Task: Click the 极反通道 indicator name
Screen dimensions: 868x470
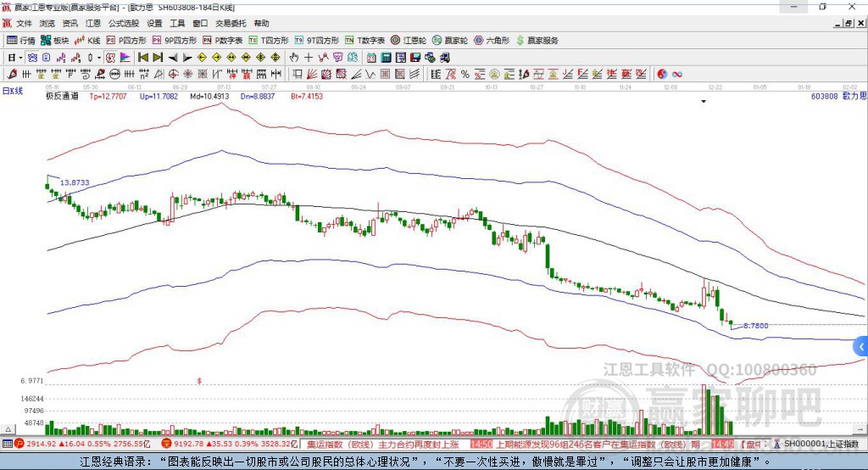Action: (62, 96)
